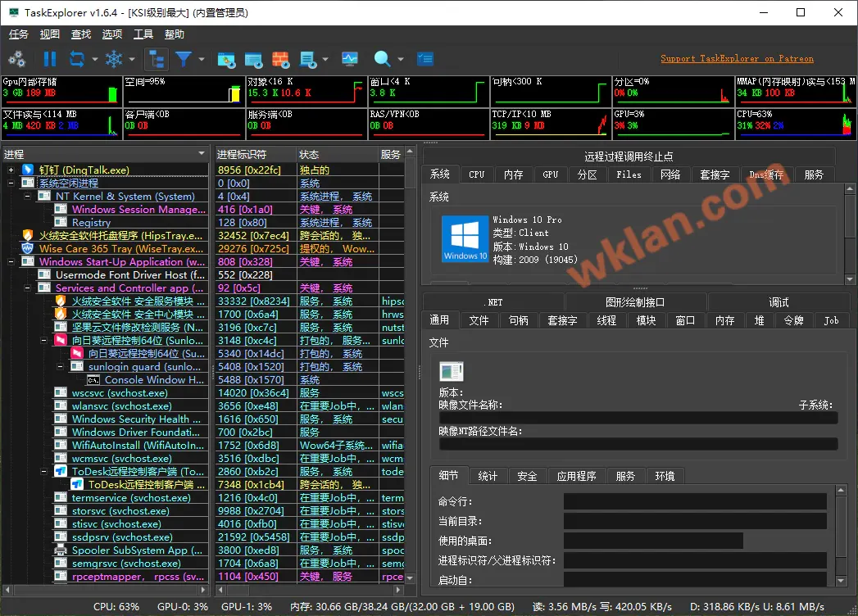
Task: Select wscsvc (svchost.exe) row
Action: pos(104,393)
